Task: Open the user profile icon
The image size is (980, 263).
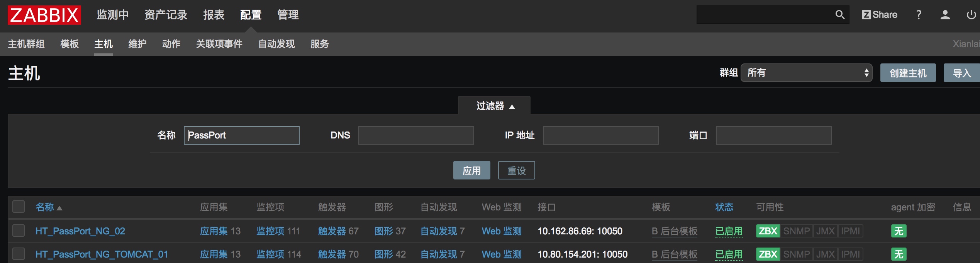Action: tap(945, 15)
